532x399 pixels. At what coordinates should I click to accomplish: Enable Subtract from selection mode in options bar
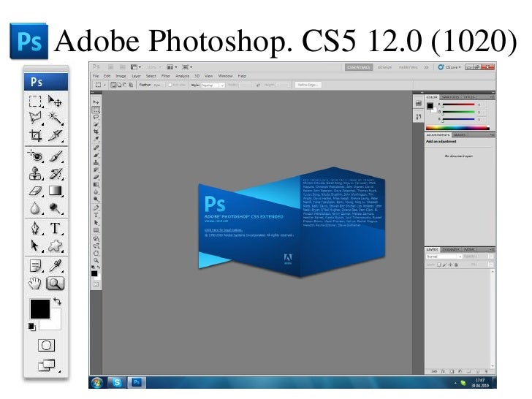point(124,85)
